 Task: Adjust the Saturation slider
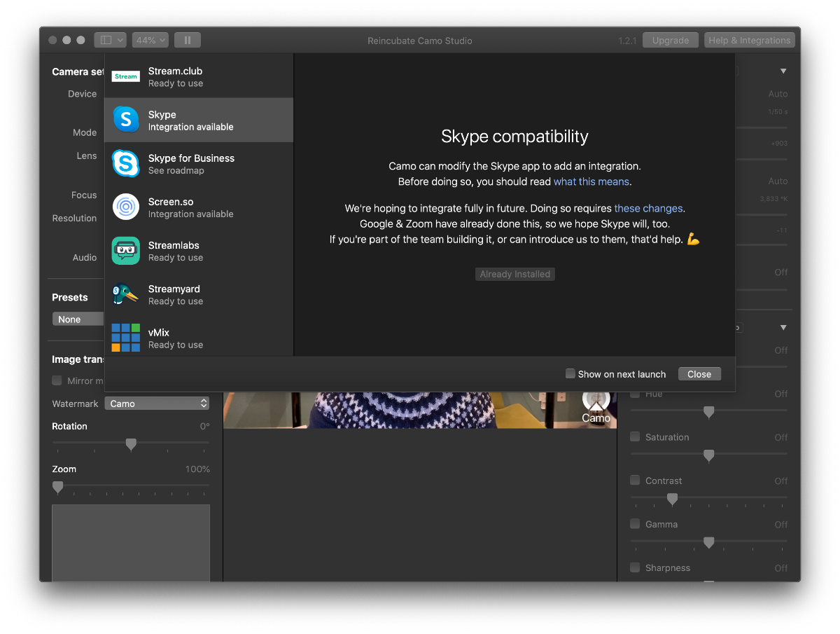pyautogui.click(x=708, y=455)
